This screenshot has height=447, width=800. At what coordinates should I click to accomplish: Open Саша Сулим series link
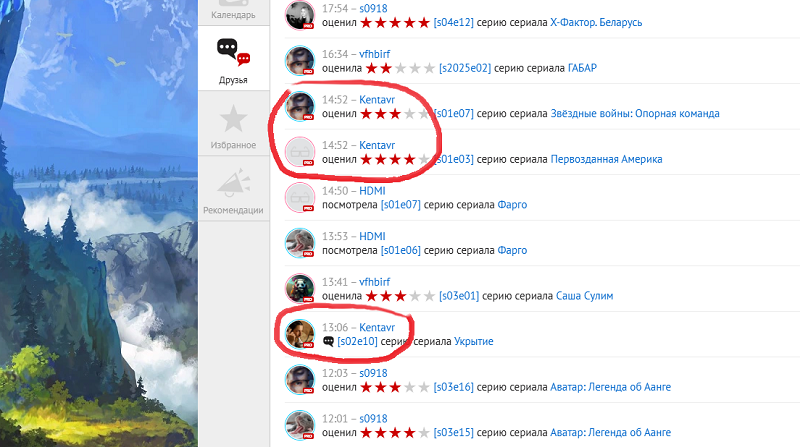point(584,296)
